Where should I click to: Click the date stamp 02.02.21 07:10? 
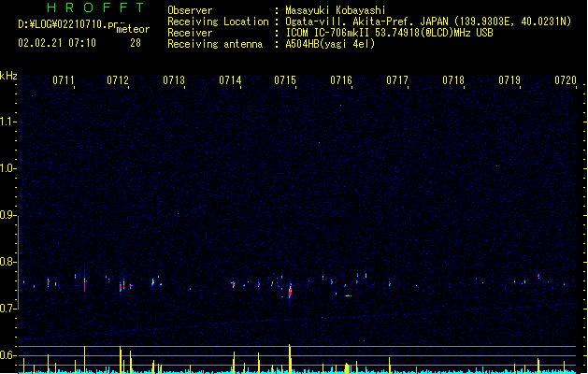(x=57, y=43)
